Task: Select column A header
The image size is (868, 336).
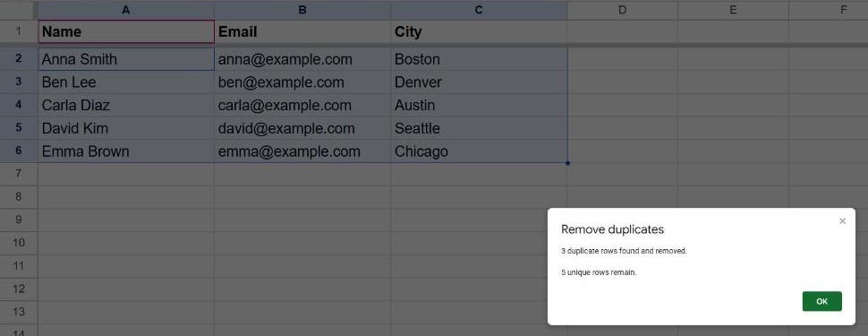Action: [126, 10]
